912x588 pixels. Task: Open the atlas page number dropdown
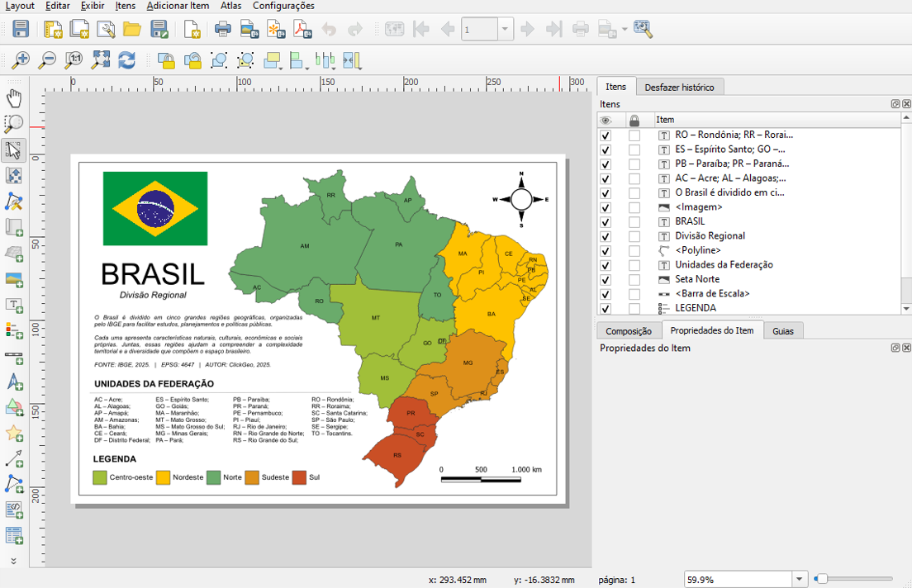tap(505, 30)
